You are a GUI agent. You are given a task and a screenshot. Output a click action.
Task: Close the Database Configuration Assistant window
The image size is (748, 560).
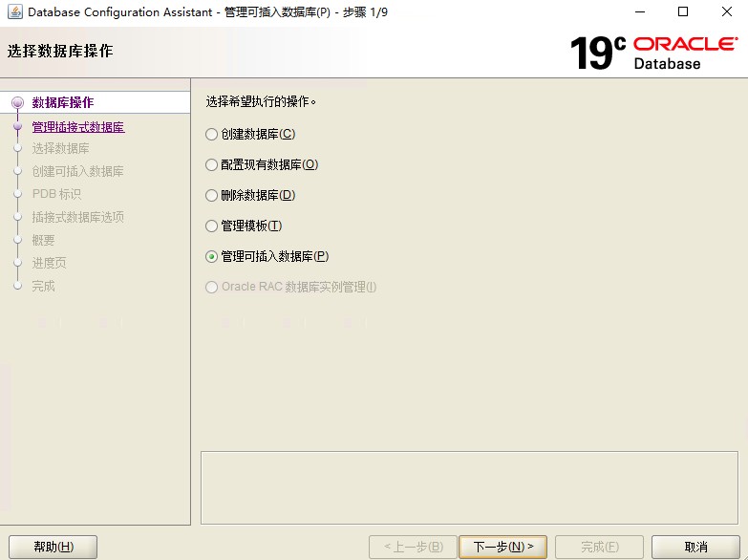click(x=727, y=11)
